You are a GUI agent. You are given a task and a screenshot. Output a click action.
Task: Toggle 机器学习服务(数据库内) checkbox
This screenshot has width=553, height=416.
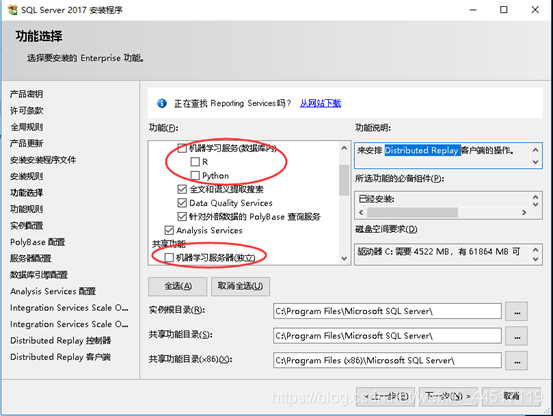[182, 148]
